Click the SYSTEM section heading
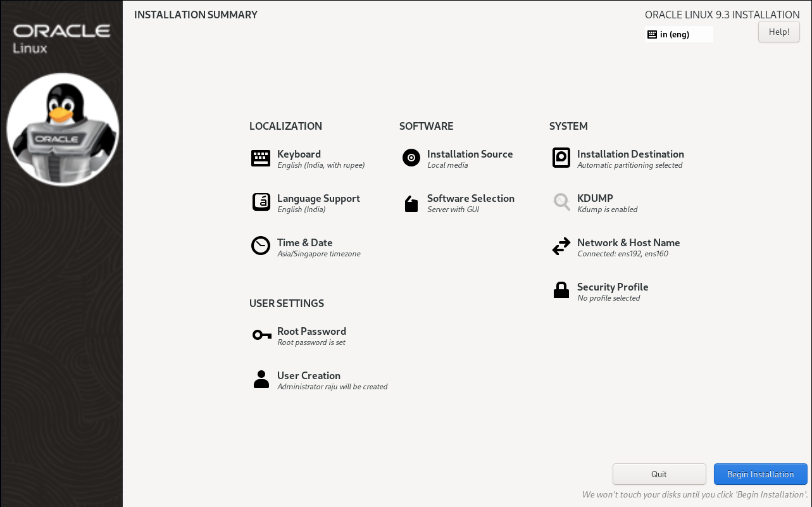 [568, 126]
